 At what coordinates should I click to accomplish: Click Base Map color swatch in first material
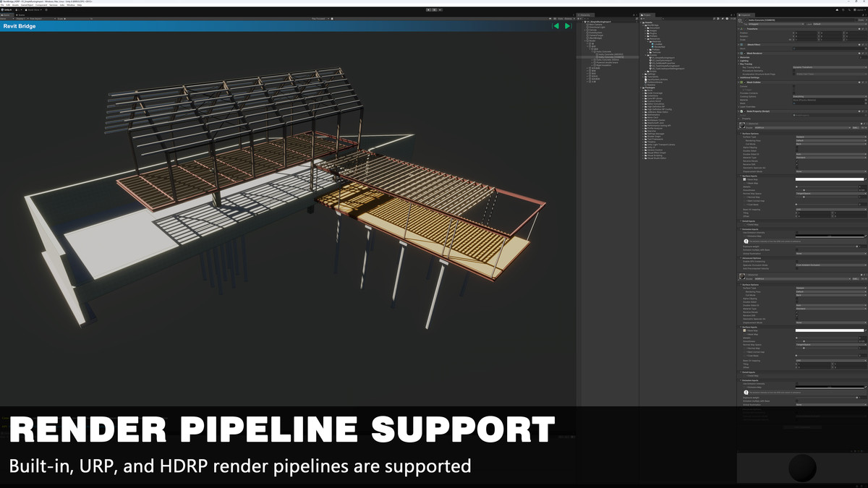pyautogui.click(x=829, y=179)
